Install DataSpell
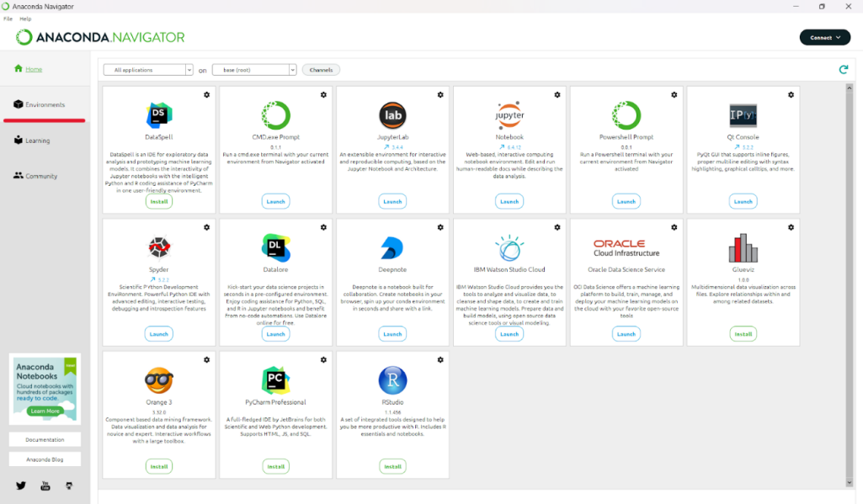The height and width of the screenshot is (504, 863). click(x=159, y=201)
